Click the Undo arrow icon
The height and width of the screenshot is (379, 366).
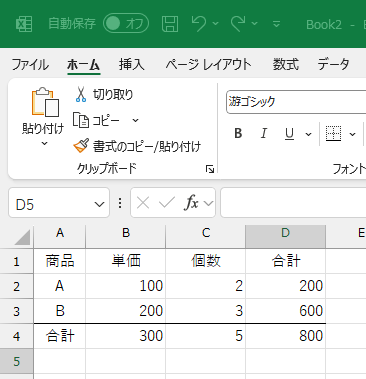point(199,24)
